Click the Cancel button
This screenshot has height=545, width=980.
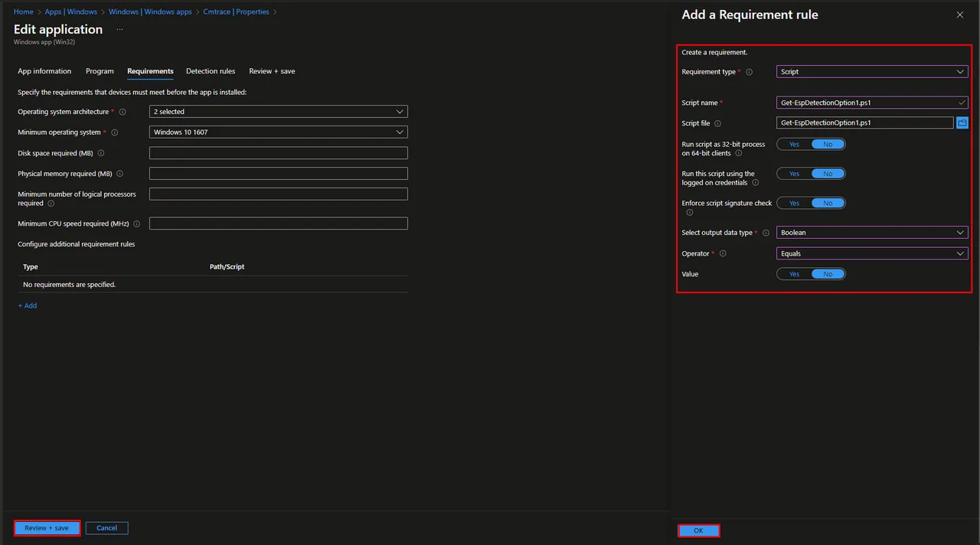(x=106, y=528)
